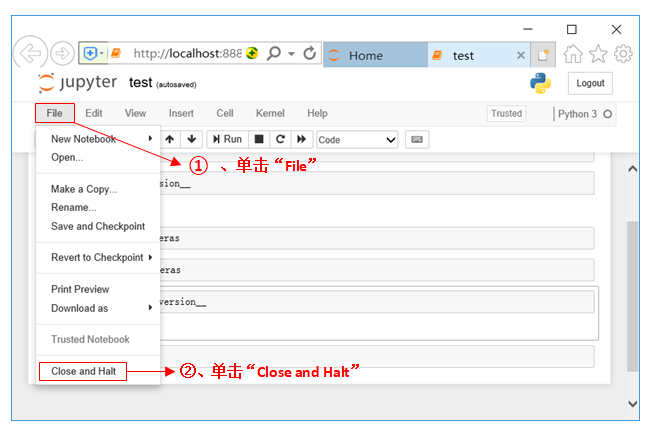The image size is (647, 430).
Task: Run the selected cell with Run button
Action: point(227,139)
